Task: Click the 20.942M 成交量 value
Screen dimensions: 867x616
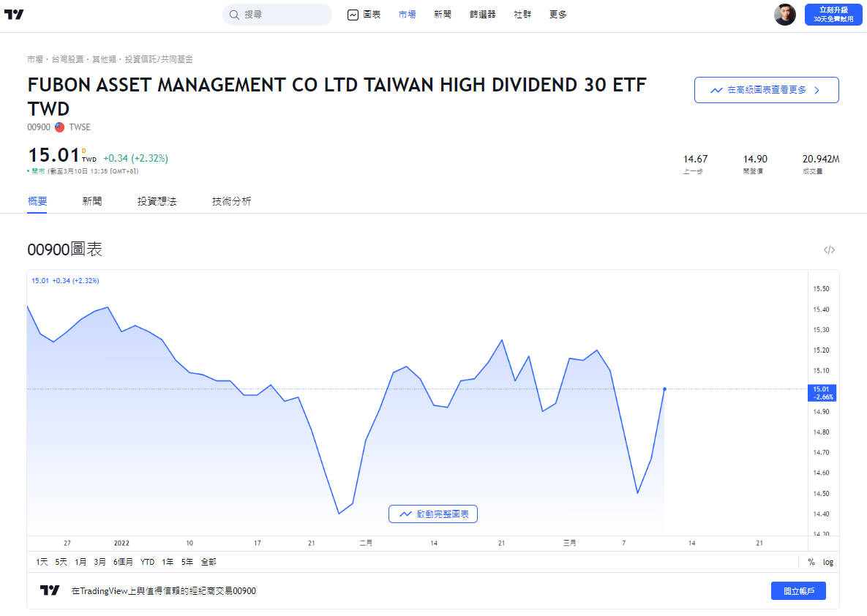Action: (821, 159)
